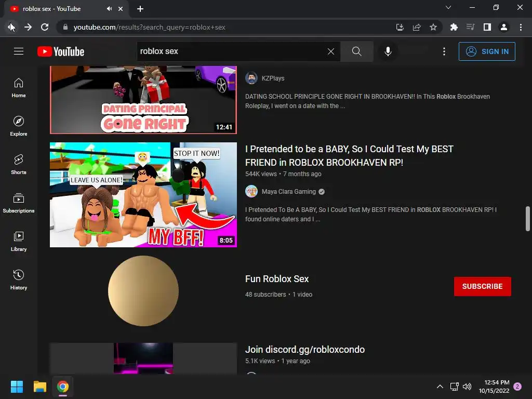Open the KZPlays channel name link

pyautogui.click(x=273, y=78)
